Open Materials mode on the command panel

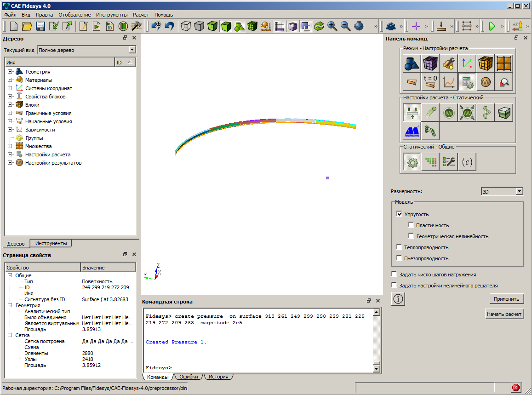pyautogui.click(x=448, y=63)
